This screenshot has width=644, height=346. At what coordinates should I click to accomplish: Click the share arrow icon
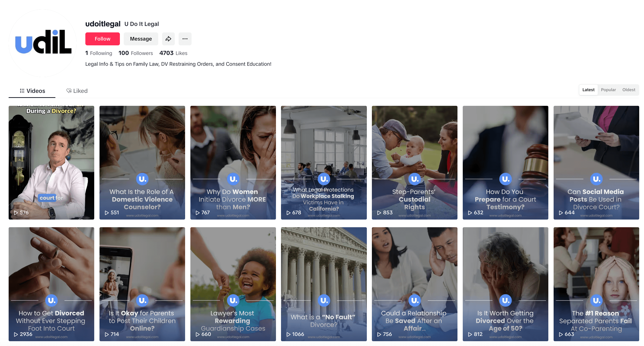pos(168,39)
